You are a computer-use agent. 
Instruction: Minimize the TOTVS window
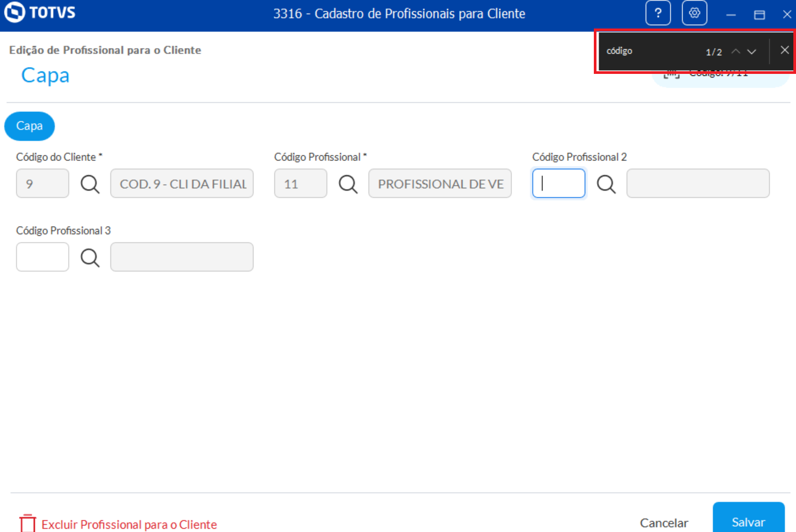click(x=731, y=15)
